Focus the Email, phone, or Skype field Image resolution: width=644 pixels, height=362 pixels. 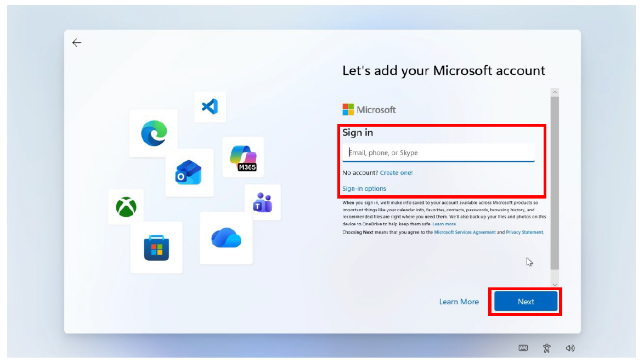click(438, 153)
